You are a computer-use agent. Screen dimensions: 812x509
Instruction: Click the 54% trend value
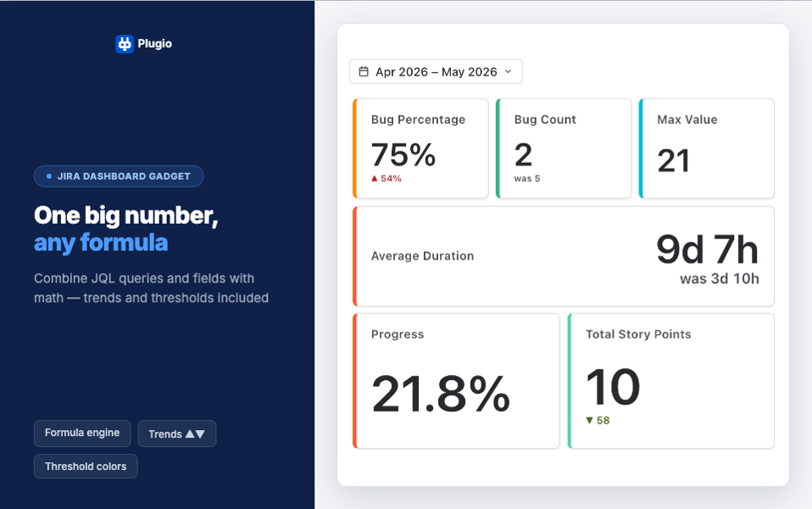(391, 178)
